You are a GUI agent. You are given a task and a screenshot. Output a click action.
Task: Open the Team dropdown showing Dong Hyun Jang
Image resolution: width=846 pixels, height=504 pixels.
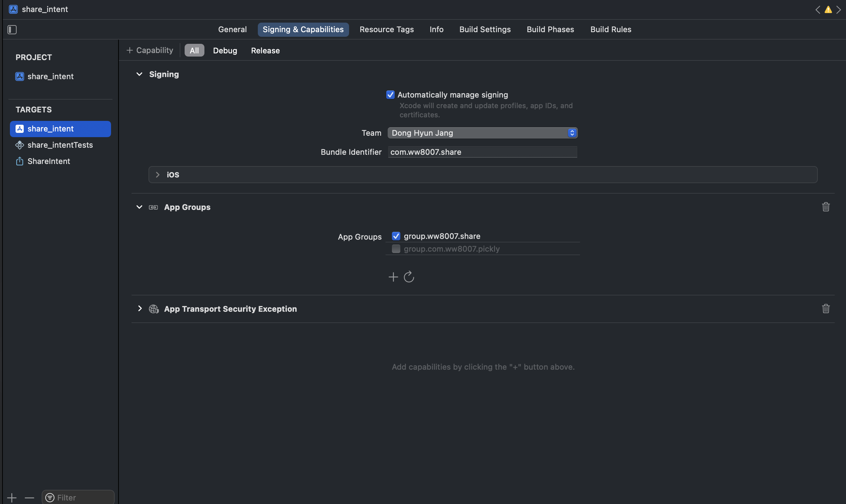pos(482,133)
